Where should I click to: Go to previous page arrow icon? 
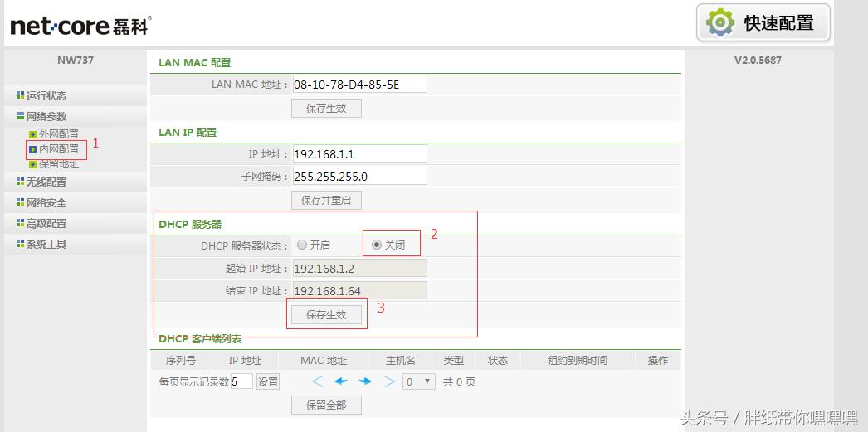tap(340, 381)
